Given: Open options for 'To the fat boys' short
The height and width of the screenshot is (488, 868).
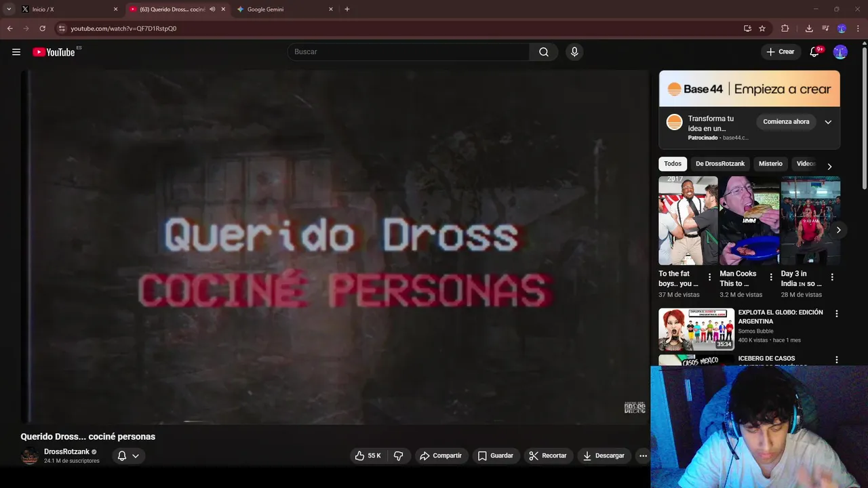Looking at the screenshot, I should click(710, 277).
